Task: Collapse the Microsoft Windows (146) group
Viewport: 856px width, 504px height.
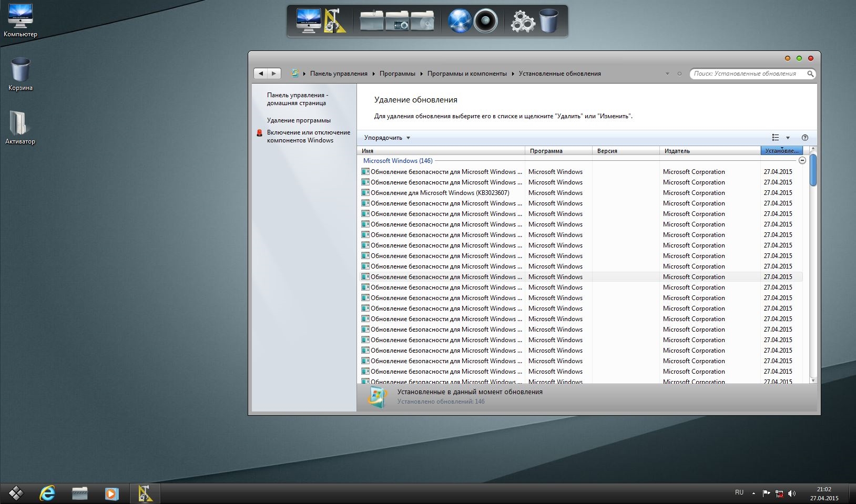Action: 802,160
